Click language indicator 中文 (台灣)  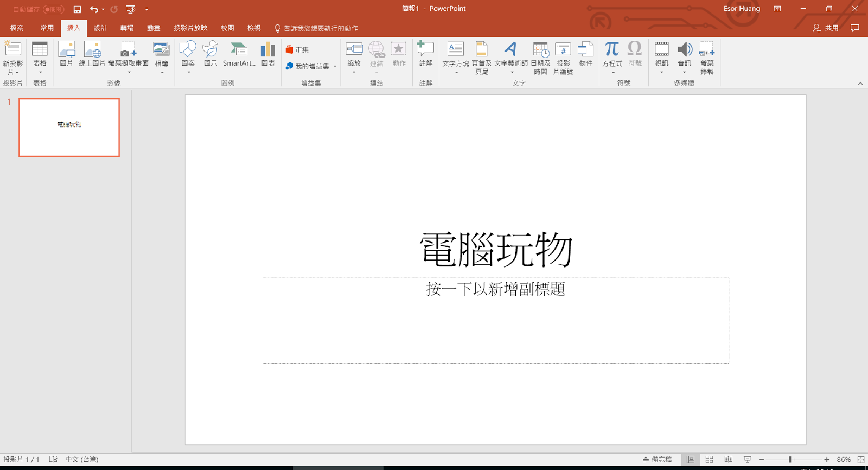pos(82,460)
